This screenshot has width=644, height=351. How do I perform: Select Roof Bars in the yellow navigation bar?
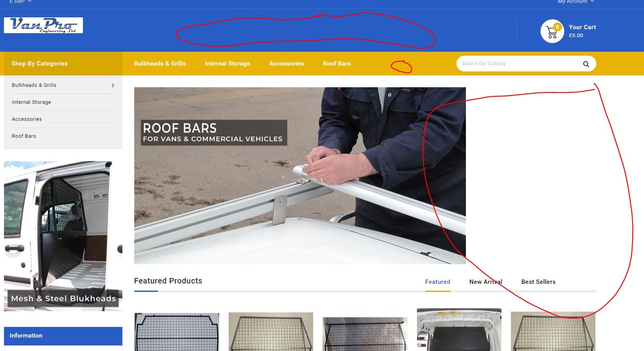[x=337, y=64]
